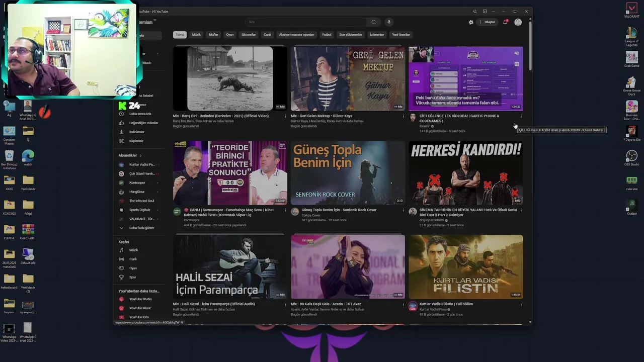Click the doguşn STUDIOS channel avatar
The width and height of the screenshot is (644, 362).
tap(413, 212)
